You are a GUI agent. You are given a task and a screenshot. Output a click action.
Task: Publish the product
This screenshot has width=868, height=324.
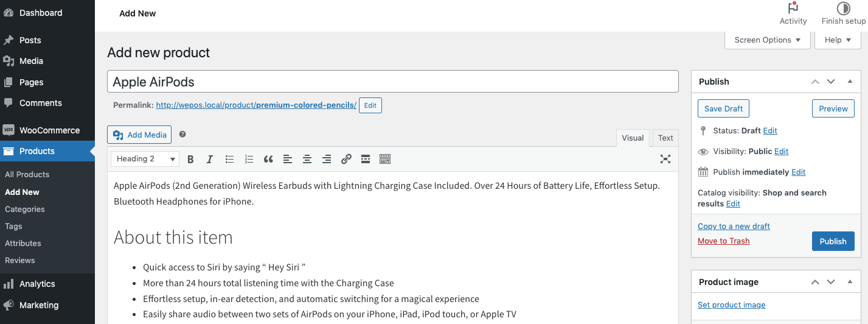833,241
